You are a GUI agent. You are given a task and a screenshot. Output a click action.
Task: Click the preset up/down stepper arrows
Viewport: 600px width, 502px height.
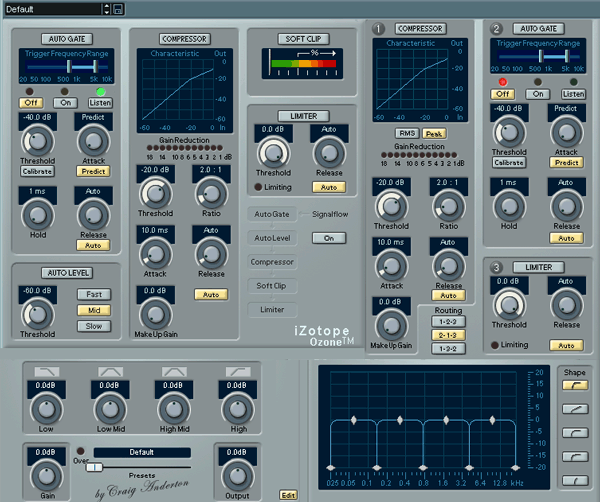(x=107, y=9)
